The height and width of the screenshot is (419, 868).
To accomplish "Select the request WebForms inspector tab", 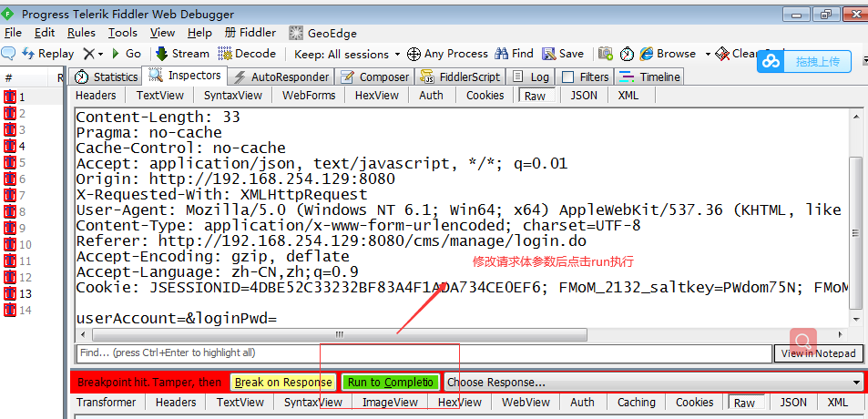I will [x=309, y=96].
